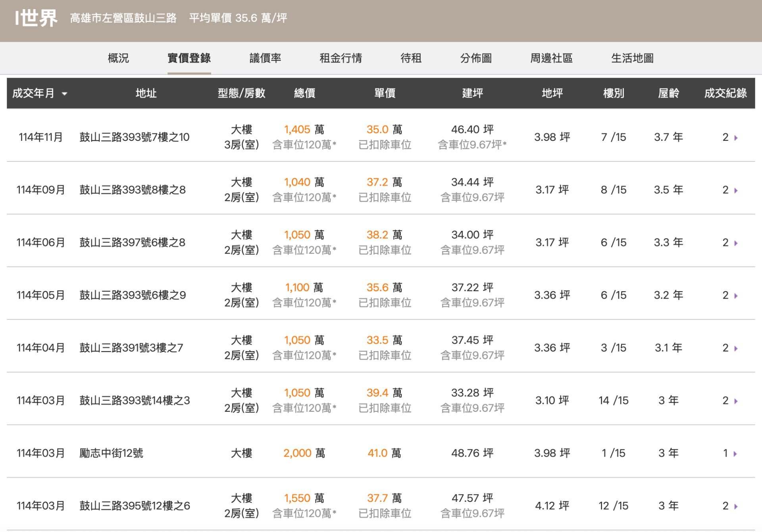The image size is (762, 532).
Task: Expand transaction record arrow for 114年11月 row
Action: click(x=736, y=138)
